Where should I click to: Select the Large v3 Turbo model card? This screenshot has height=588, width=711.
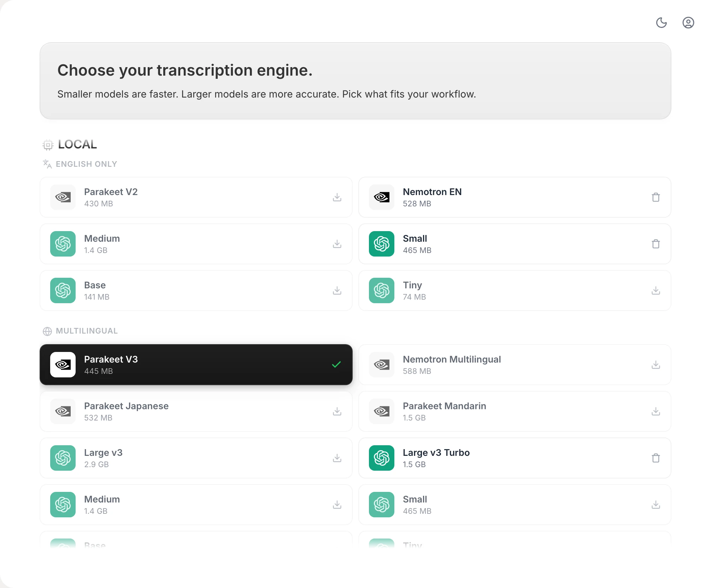[515, 458]
